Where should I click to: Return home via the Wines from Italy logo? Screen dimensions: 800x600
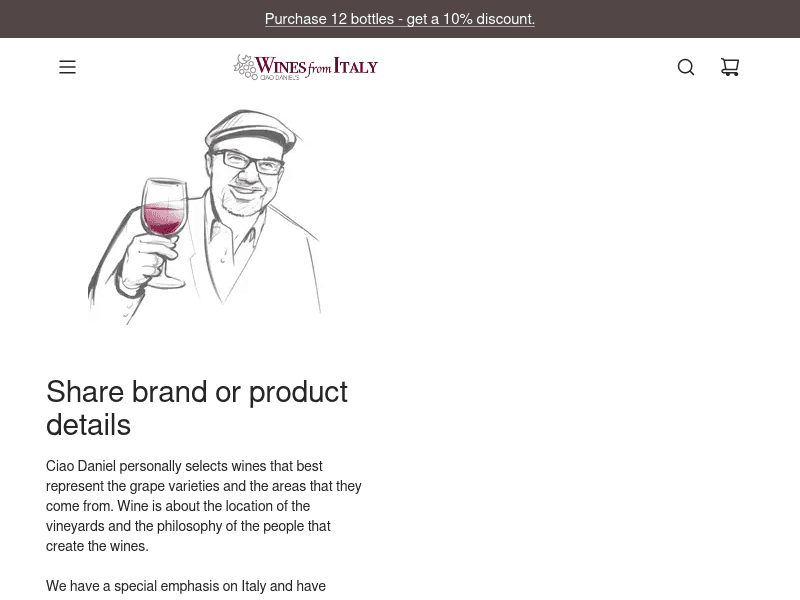[306, 65]
